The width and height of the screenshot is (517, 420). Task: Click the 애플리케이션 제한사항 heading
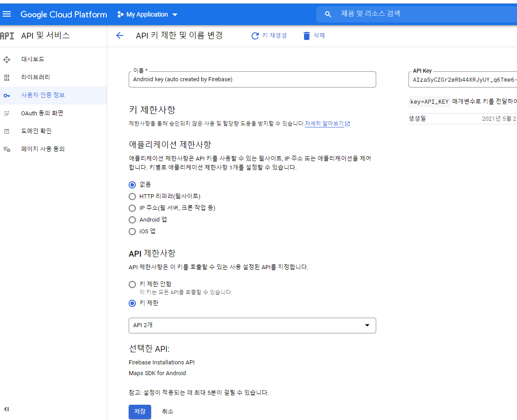click(170, 144)
